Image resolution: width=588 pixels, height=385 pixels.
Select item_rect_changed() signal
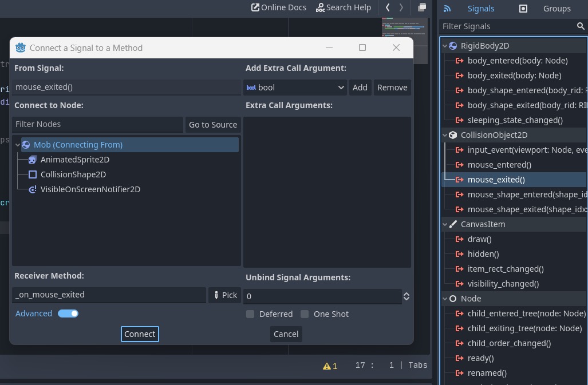click(506, 269)
